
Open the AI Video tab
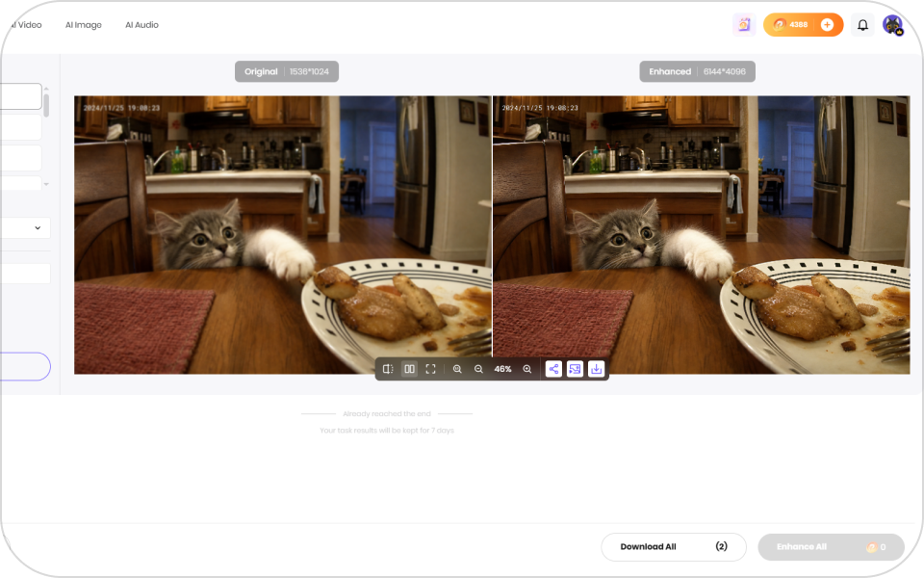pos(26,25)
